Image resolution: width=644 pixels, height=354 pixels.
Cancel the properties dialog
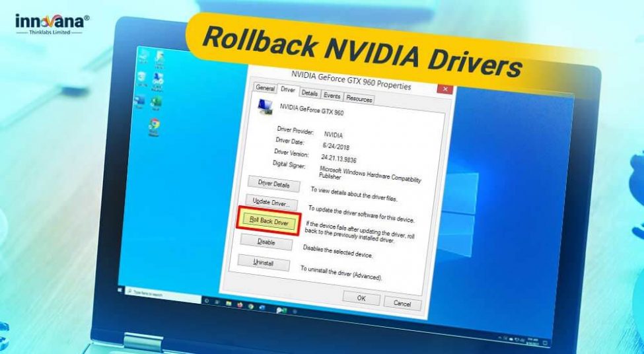point(402,304)
